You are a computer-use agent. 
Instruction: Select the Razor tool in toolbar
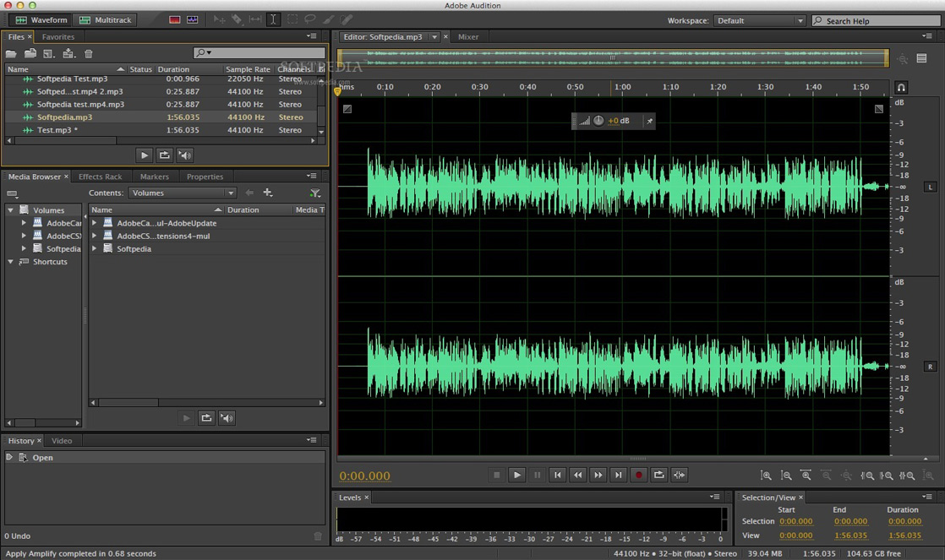pos(237,20)
